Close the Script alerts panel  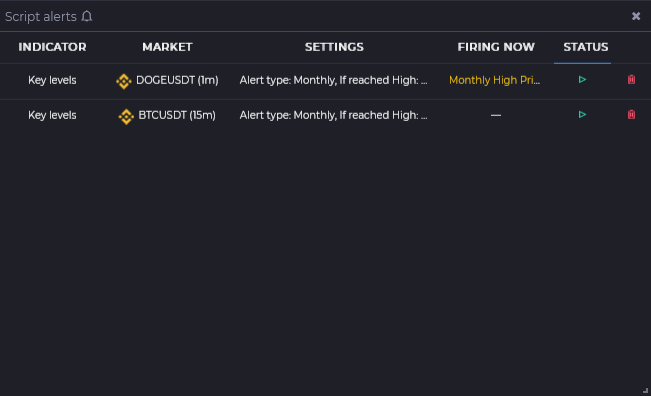pos(636,16)
